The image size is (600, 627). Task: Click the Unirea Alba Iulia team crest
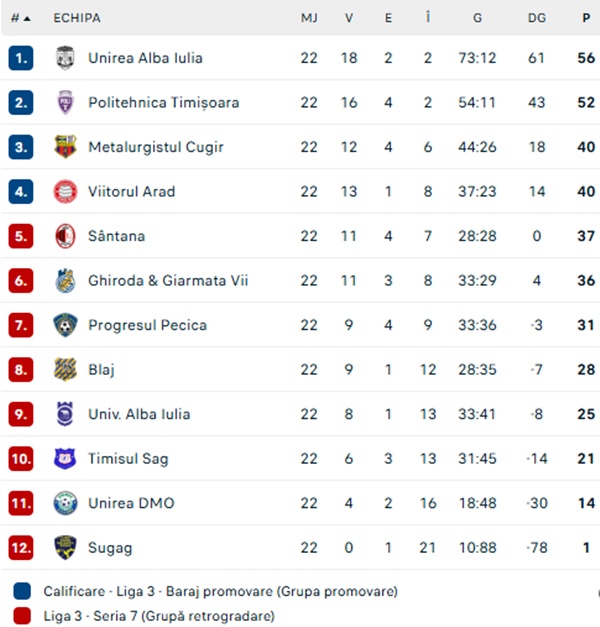point(65,58)
